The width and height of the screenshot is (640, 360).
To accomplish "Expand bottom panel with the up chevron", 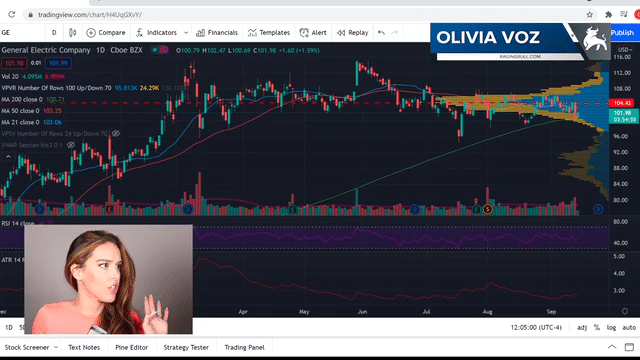I will point(612,347).
